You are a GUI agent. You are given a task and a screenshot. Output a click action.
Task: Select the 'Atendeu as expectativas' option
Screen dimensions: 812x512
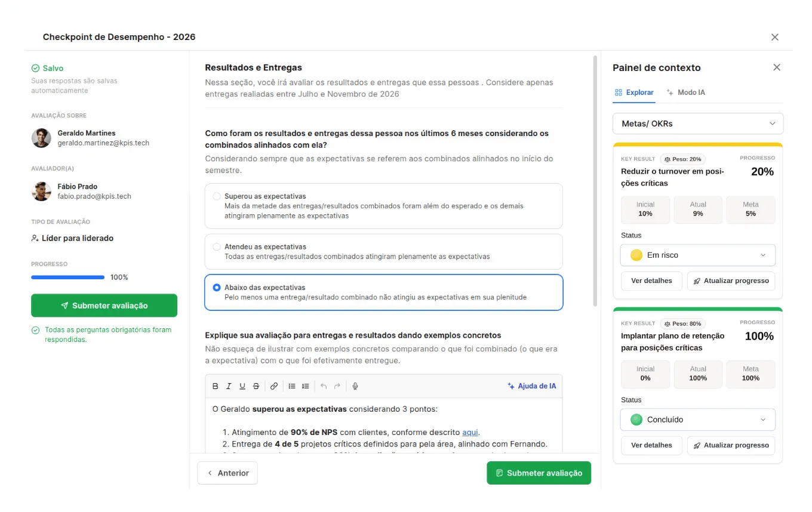point(384,251)
